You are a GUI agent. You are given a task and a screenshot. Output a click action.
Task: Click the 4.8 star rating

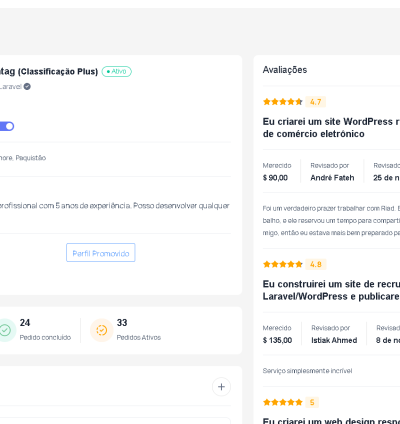click(x=283, y=264)
